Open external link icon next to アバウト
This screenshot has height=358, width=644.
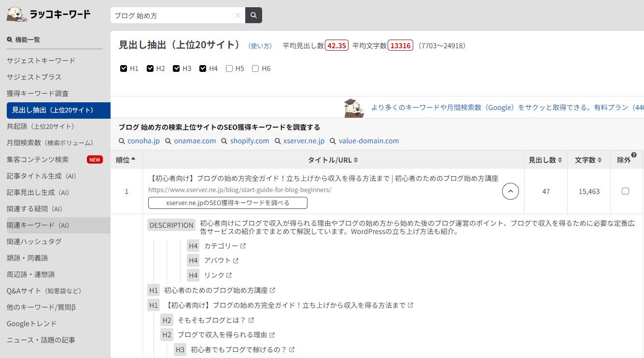(236, 261)
